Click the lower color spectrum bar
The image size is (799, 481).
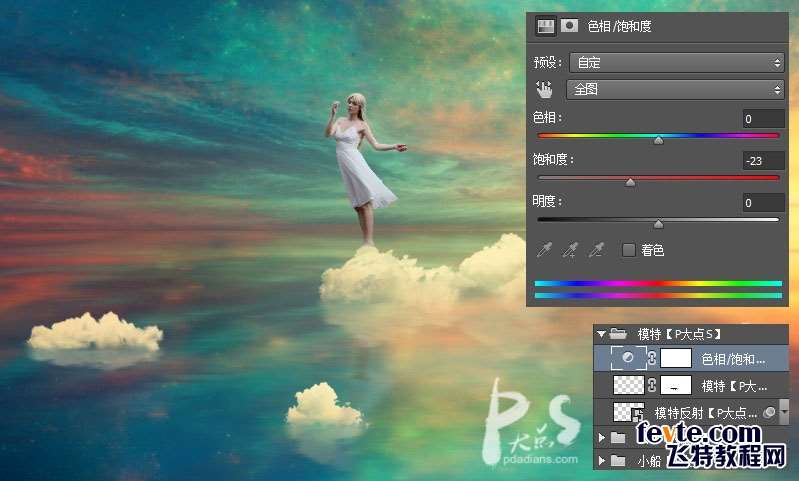[658, 296]
